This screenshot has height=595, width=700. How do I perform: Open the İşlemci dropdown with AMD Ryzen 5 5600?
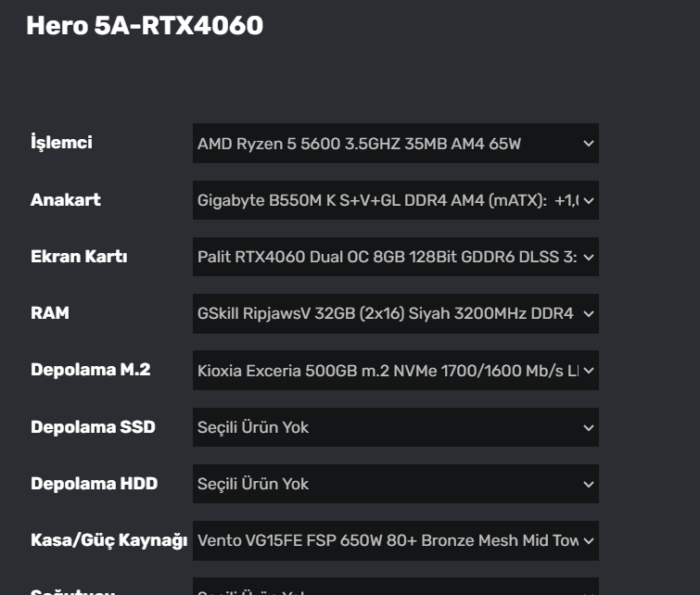pyautogui.click(x=396, y=144)
